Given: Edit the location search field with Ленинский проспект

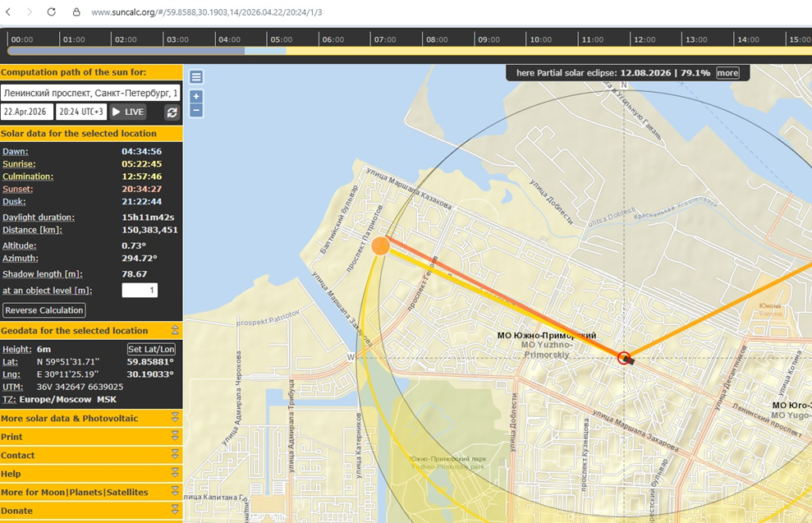Looking at the screenshot, I should [x=90, y=94].
